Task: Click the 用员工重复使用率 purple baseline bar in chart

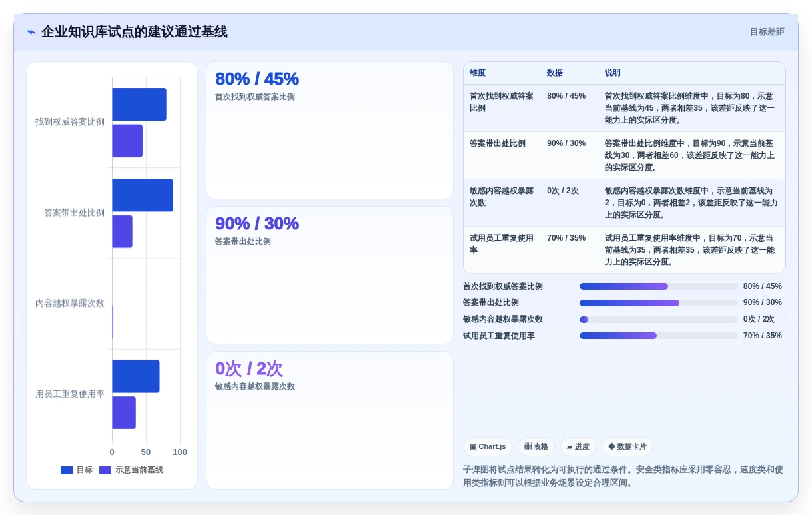Action: point(124,413)
